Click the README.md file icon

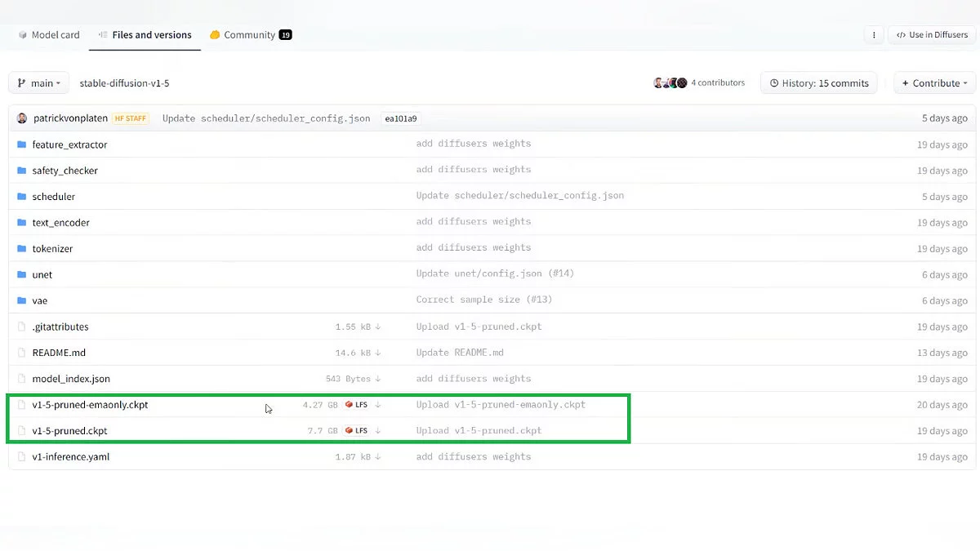[22, 353]
